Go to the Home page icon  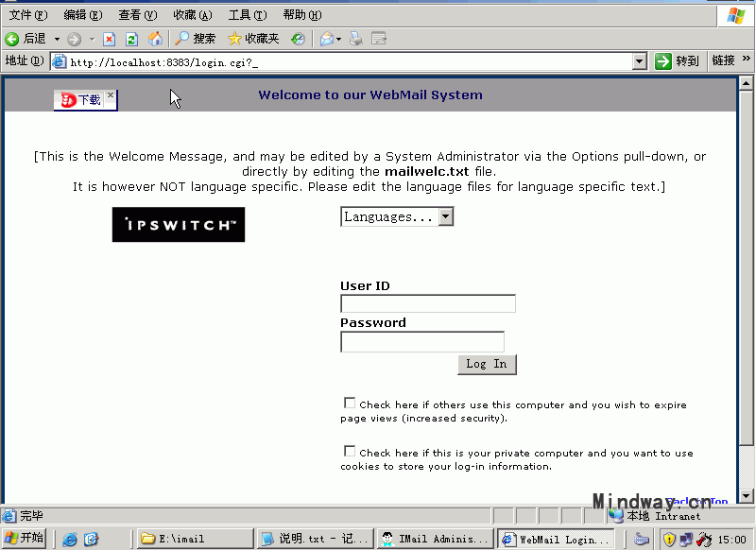tap(154, 39)
